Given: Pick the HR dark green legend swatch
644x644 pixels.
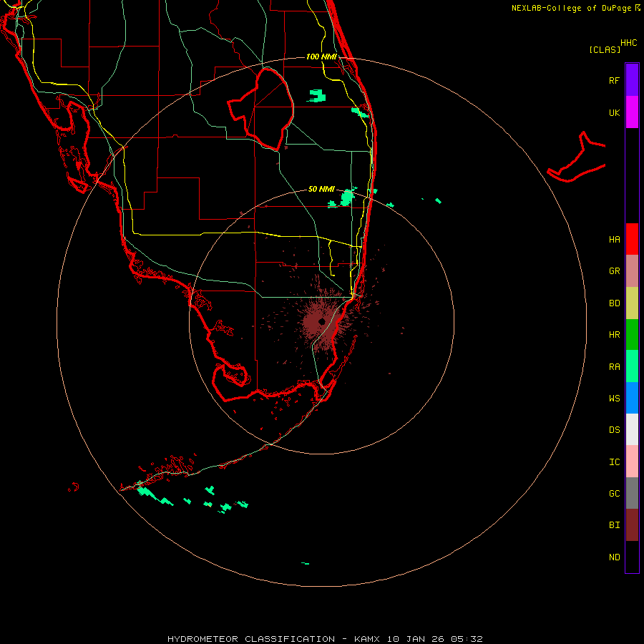Looking at the screenshot, I should click(632, 334).
